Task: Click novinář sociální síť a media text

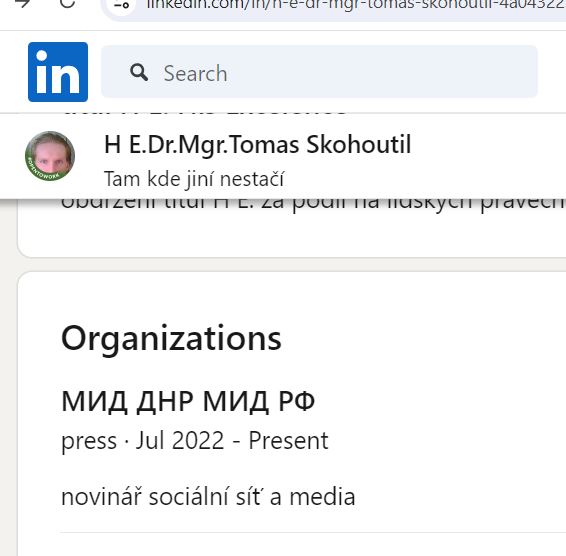Action: coord(208,497)
